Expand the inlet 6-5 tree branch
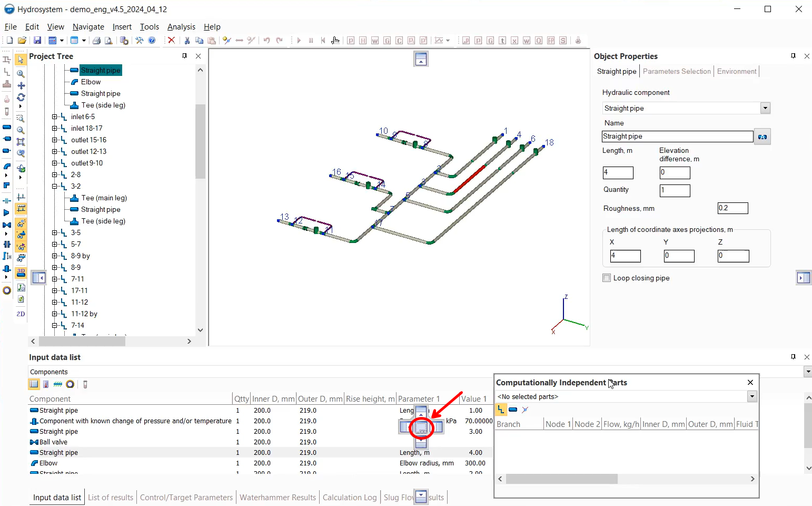This screenshot has height=506, width=812. point(55,117)
